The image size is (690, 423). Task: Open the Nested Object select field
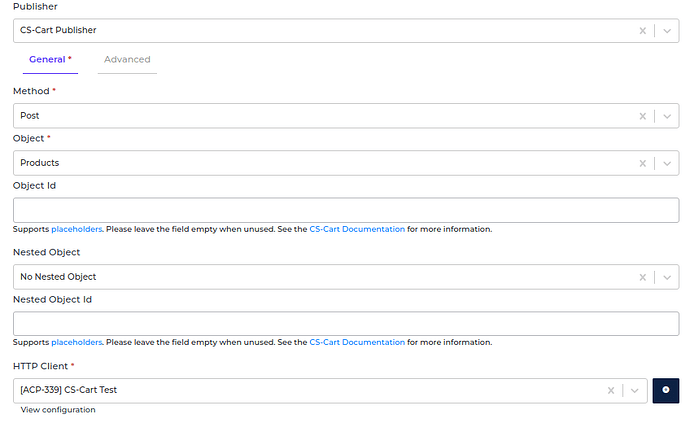point(346,277)
